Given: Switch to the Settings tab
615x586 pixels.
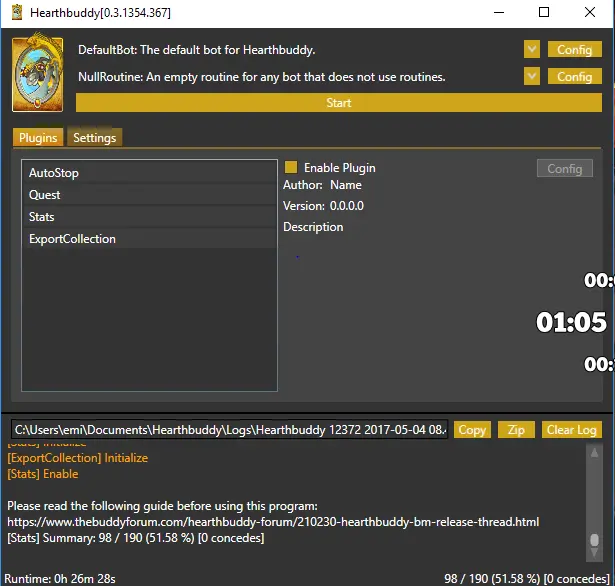Looking at the screenshot, I should coord(94,138).
